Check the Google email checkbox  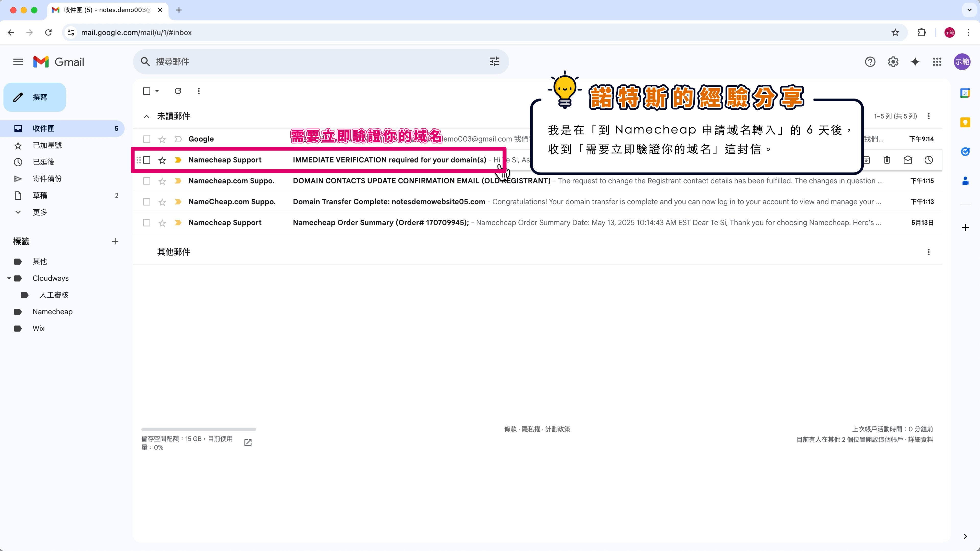click(146, 139)
